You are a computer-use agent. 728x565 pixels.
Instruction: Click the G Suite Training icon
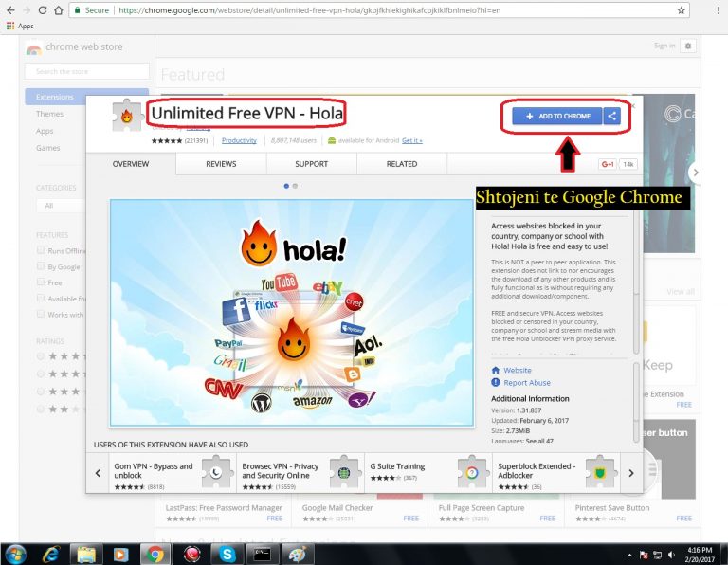pyautogui.click(x=472, y=472)
